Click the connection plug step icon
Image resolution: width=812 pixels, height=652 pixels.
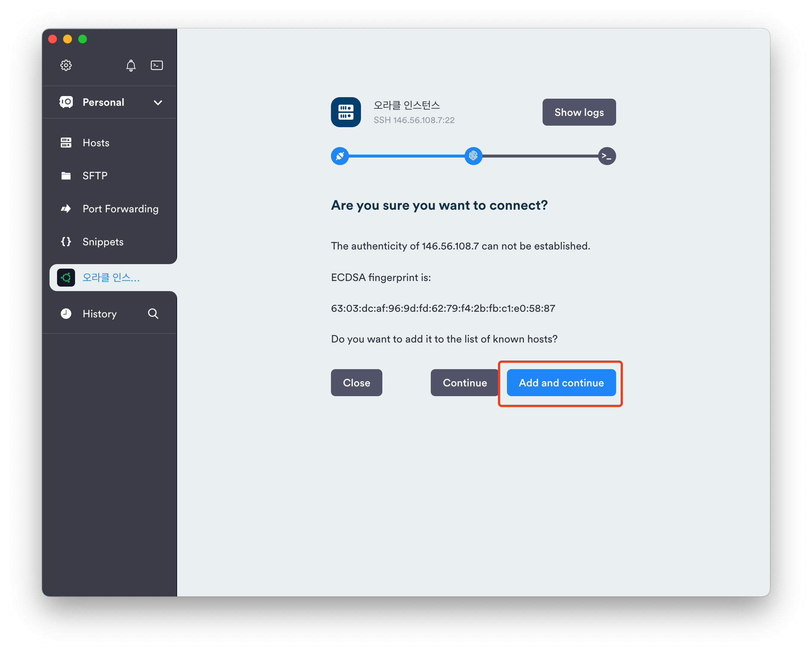(x=340, y=156)
